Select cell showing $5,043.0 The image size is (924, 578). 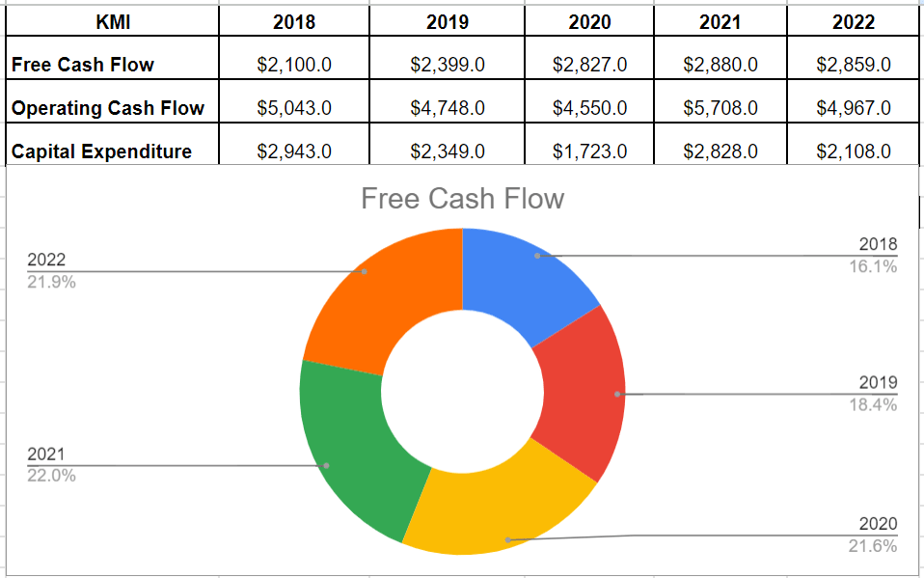click(x=294, y=101)
